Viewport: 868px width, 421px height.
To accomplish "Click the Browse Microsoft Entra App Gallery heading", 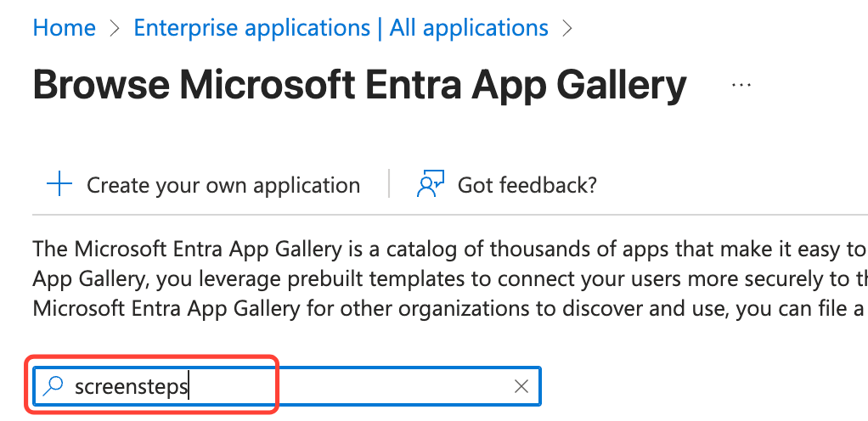I will [359, 85].
